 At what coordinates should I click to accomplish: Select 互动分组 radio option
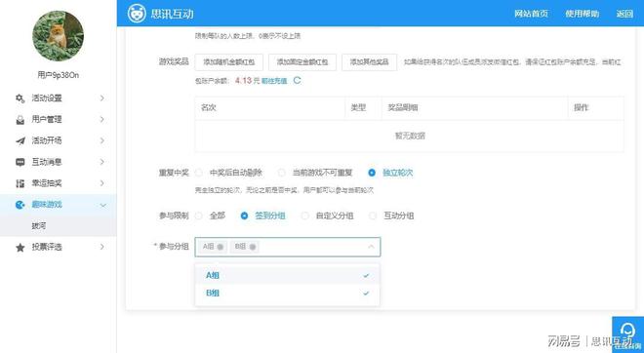point(373,216)
